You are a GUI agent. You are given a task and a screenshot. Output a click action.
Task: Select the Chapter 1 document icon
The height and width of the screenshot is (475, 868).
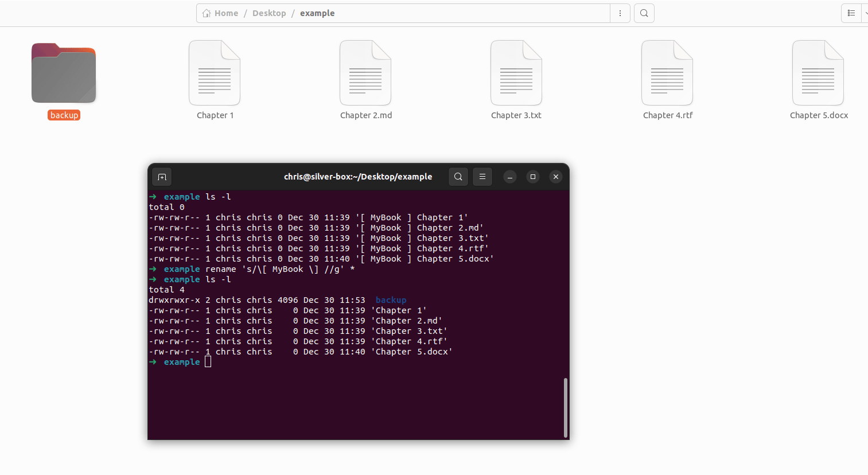point(215,73)
